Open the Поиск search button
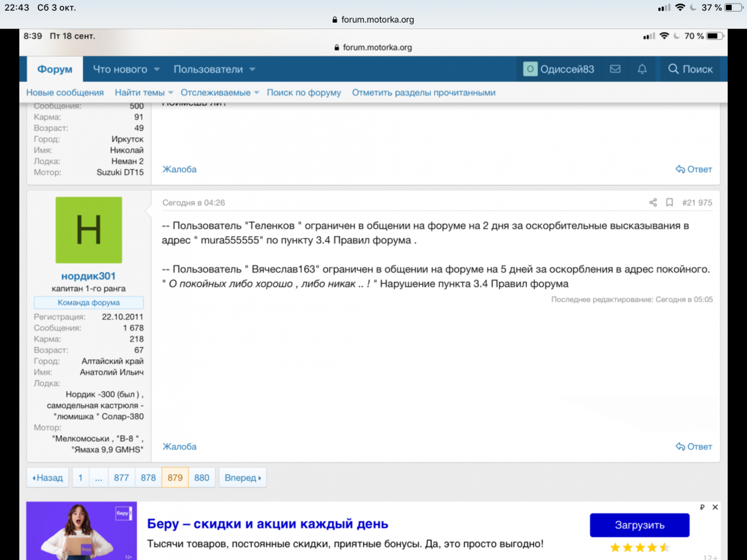The image size is (747, 560). (690, 69)
